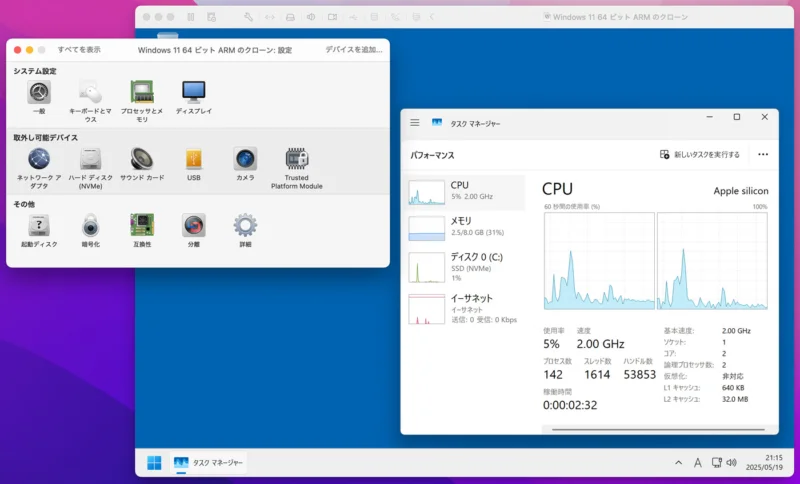Screen dimensions: 800x484
Task: Click the Task Manager horizontal scrollbar
Action: point(658,429)
